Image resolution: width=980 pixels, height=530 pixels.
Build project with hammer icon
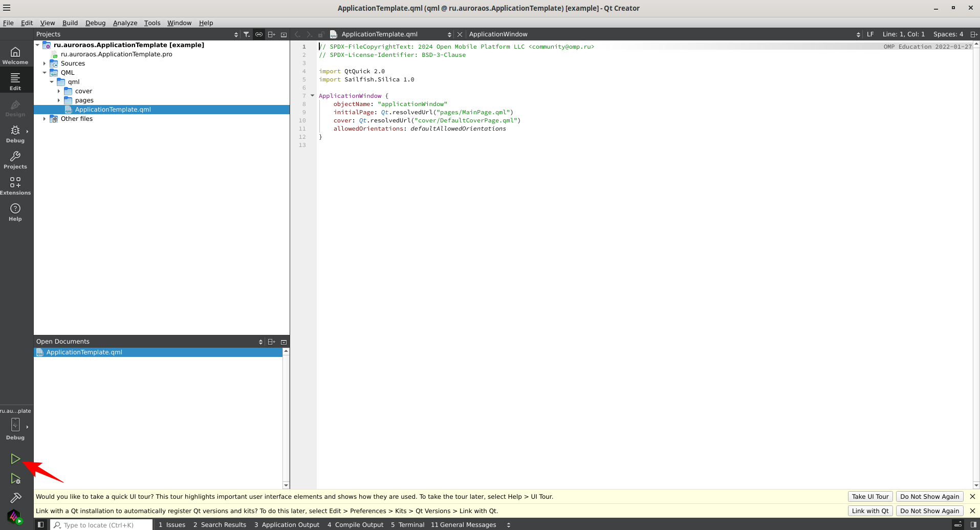tap(15, 498)
